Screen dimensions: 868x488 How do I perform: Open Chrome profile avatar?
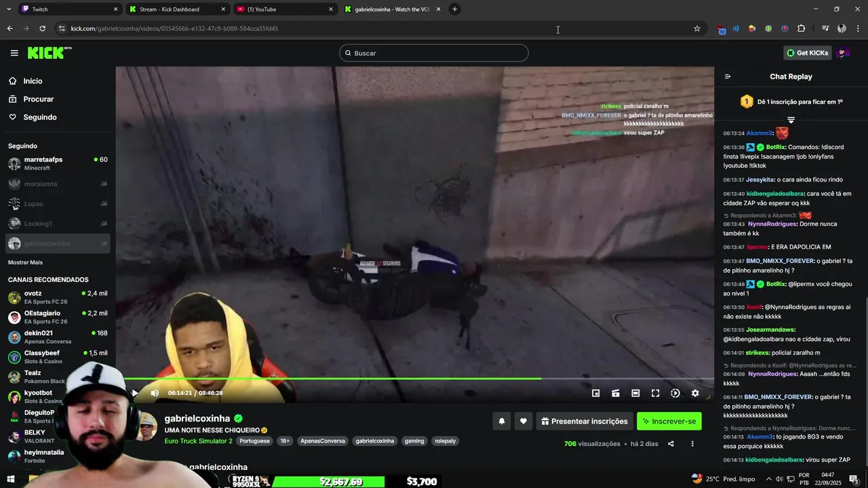click(842, 28)
